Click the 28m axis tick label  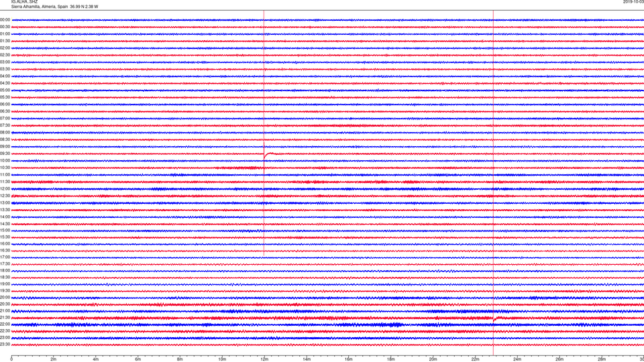coord(602,359)
